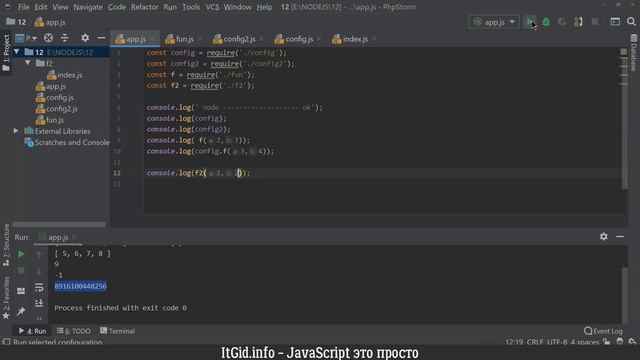Expand External Libraries node
This screenshot has height=360, width=640.
click(16, 131)
